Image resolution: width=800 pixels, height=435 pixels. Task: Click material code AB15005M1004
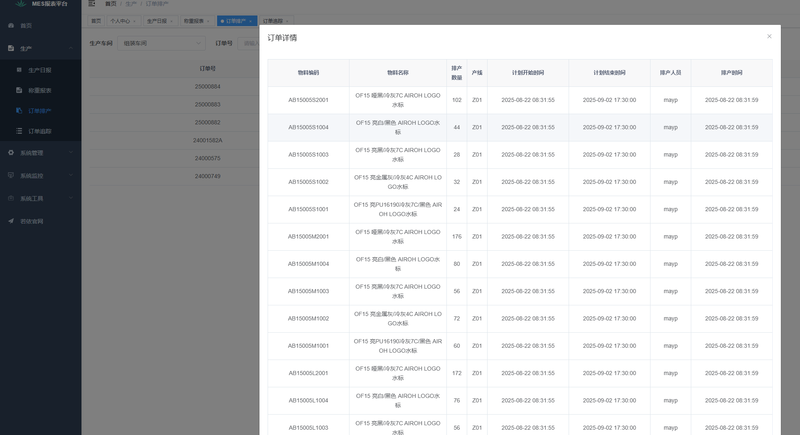click(x=308, y=264)
